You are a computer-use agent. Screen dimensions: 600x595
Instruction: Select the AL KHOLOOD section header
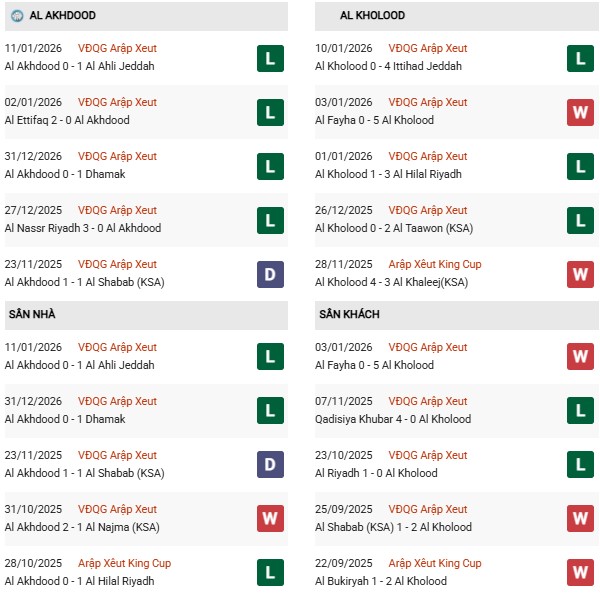point(373,16)
